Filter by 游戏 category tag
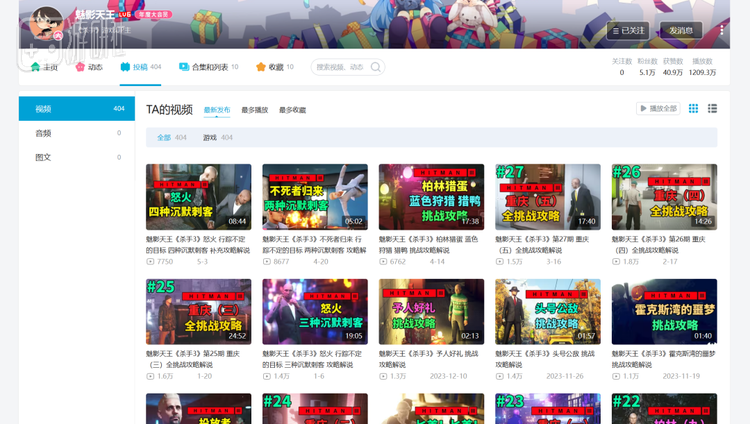The height and width of the screenshot is (424, 750). 210,137
